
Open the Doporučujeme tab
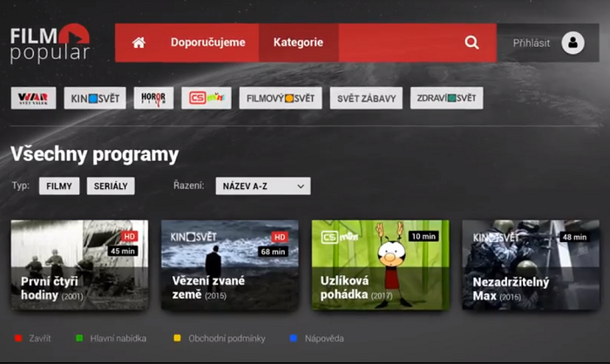click(208, 43)
